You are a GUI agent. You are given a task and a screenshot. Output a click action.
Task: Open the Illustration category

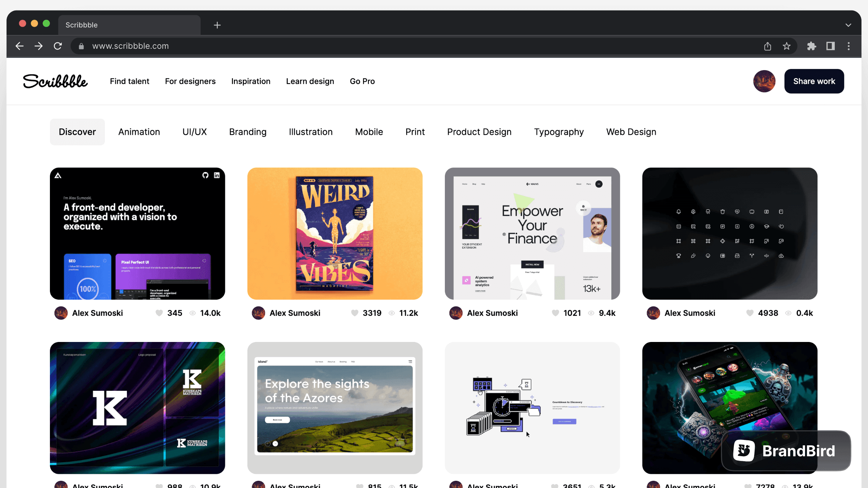pos(311,132)
